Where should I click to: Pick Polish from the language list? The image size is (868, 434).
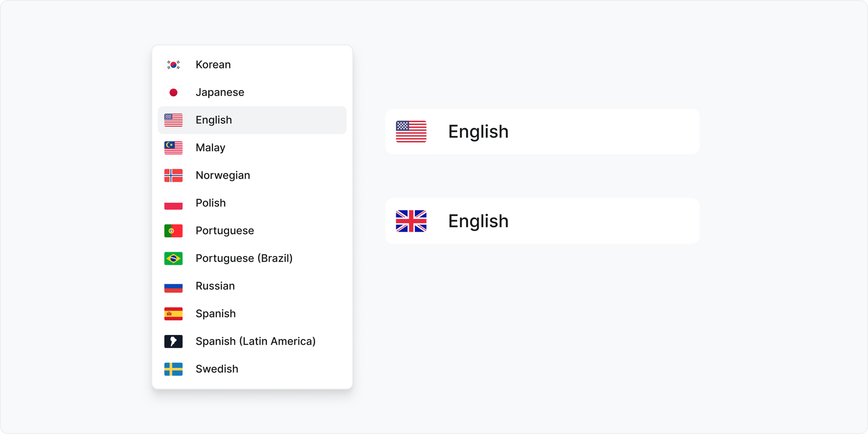[210, 203]
